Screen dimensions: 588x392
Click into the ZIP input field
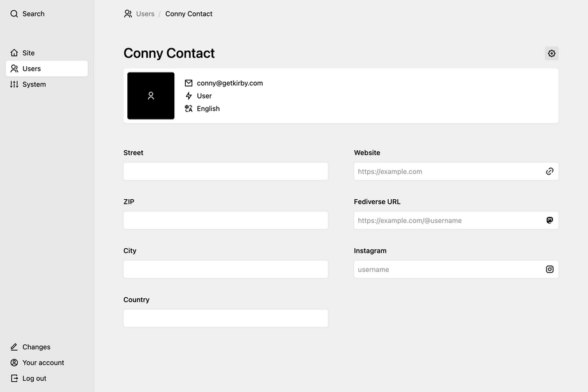click(x=226, y=220)
